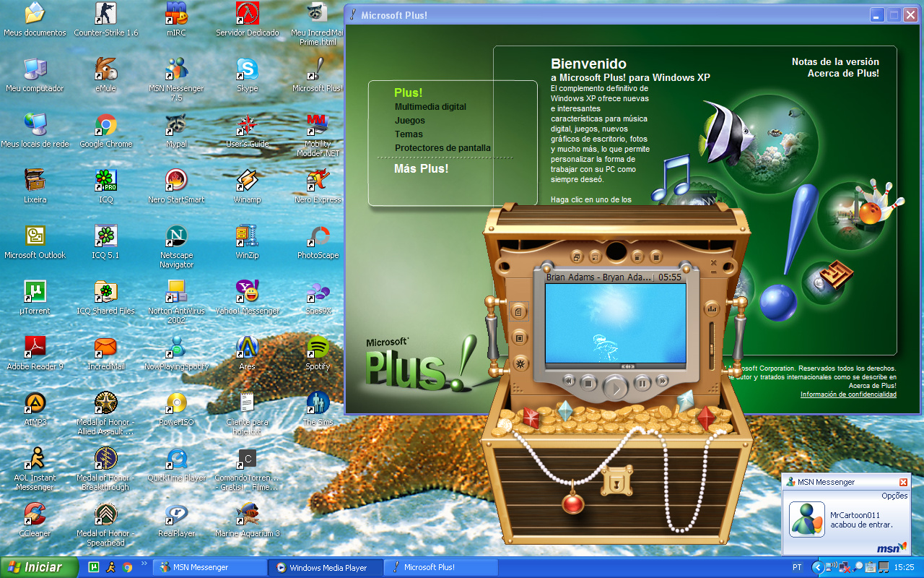This screenshot has width=924, height=578.
Task: Click second round top button left of lens
Action: pos(595,256)
